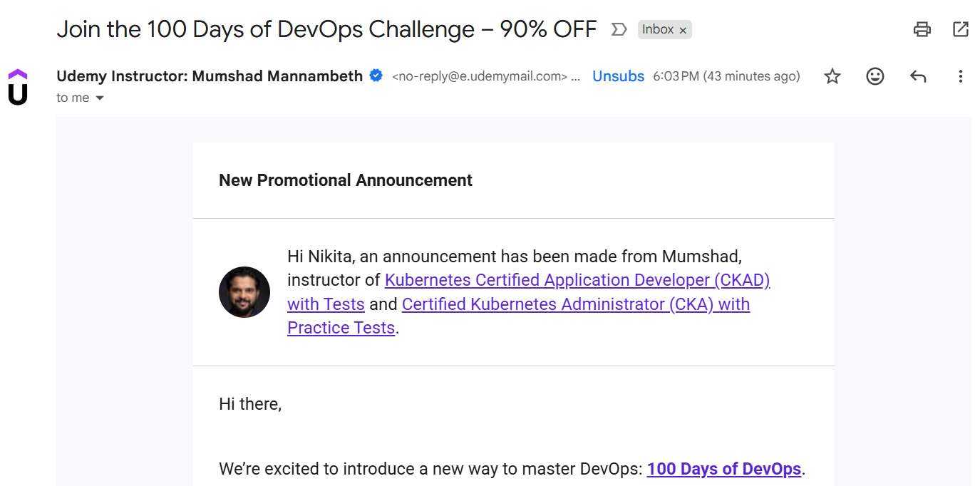Click the no-reply sender email address
The height and width of the screenshot is (486, 980).
pyautogui.click(x=480, y=76)
